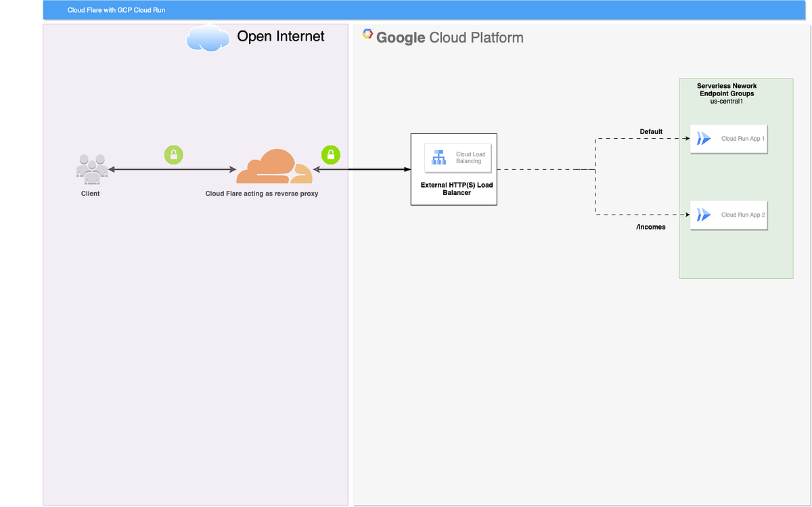Click the us-central1 region label

tap(726, 102)
